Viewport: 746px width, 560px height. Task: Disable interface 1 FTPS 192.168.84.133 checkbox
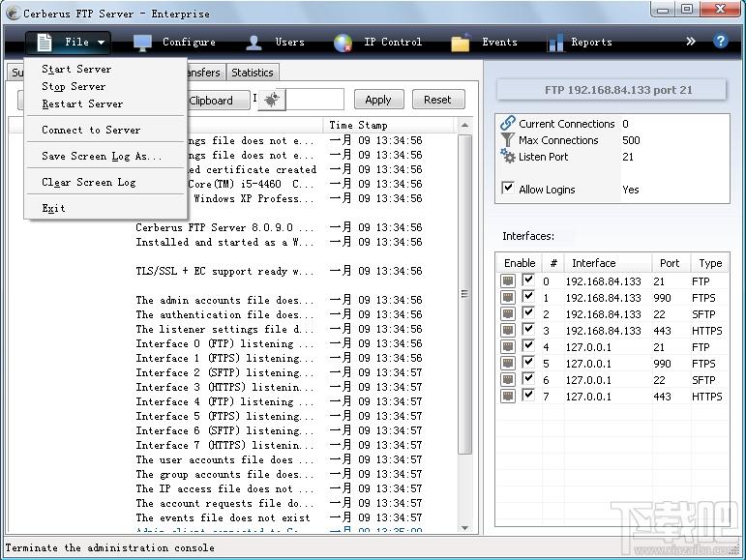[528, 296]
